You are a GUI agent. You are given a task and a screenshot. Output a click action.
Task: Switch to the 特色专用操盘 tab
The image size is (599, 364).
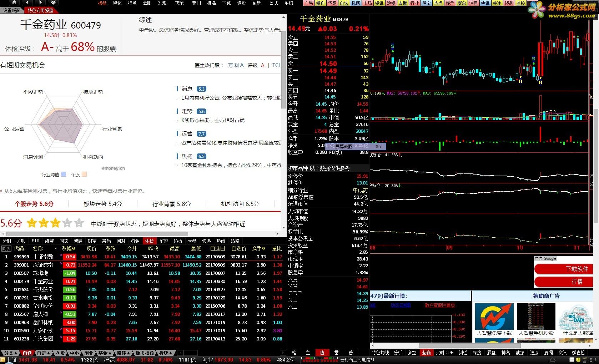[x=40, y=10]
